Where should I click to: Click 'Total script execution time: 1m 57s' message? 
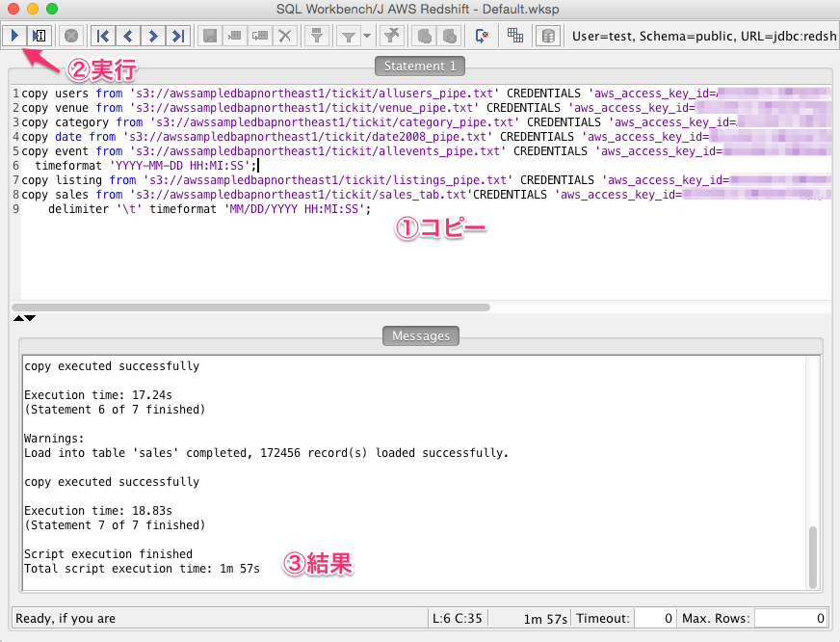click(x=142, y=569)
